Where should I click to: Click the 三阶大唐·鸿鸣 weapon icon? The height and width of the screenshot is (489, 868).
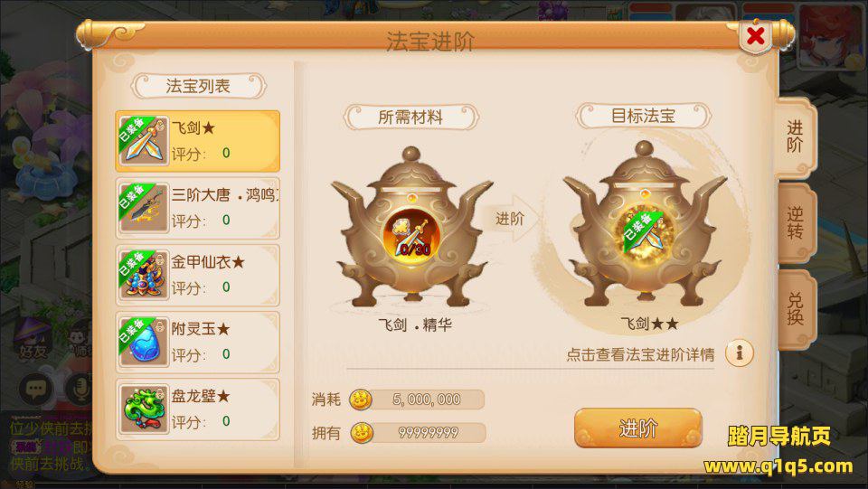(x=143, y=207)
